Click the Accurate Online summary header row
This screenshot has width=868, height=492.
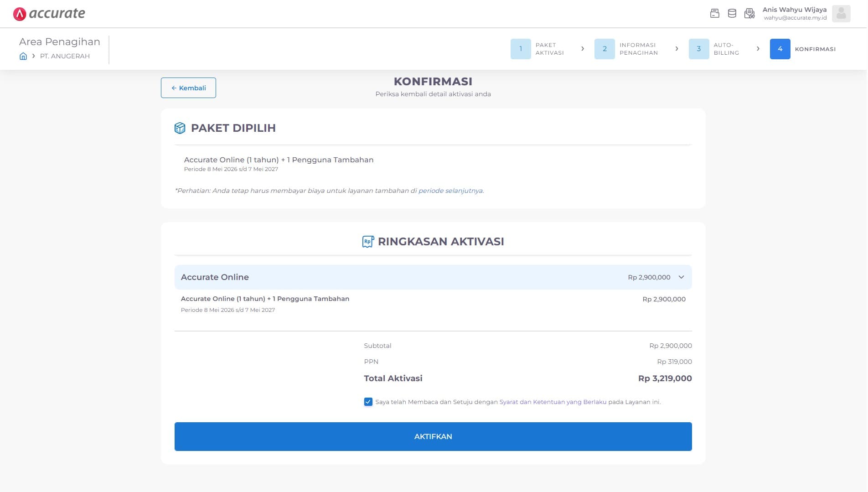(433, 277)
